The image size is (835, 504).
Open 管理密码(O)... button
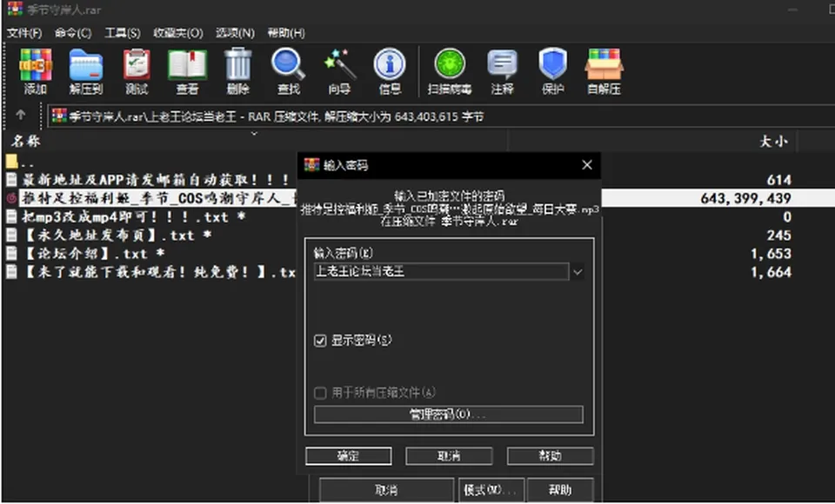pos(449,414)
